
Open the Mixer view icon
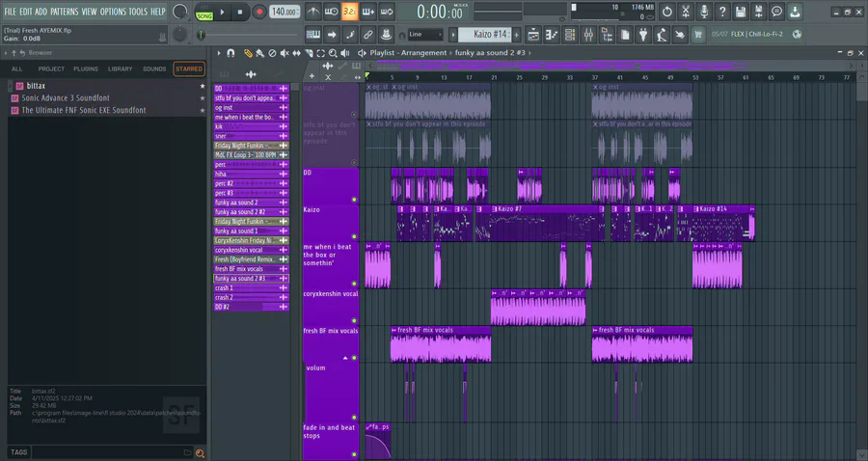click(x=588, y=35)
